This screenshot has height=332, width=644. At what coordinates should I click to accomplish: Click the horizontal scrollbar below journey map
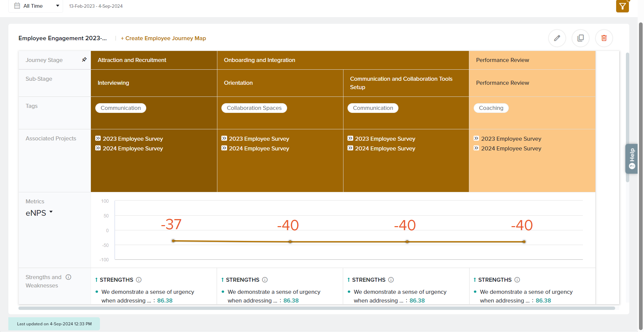(x=316, y=308)
